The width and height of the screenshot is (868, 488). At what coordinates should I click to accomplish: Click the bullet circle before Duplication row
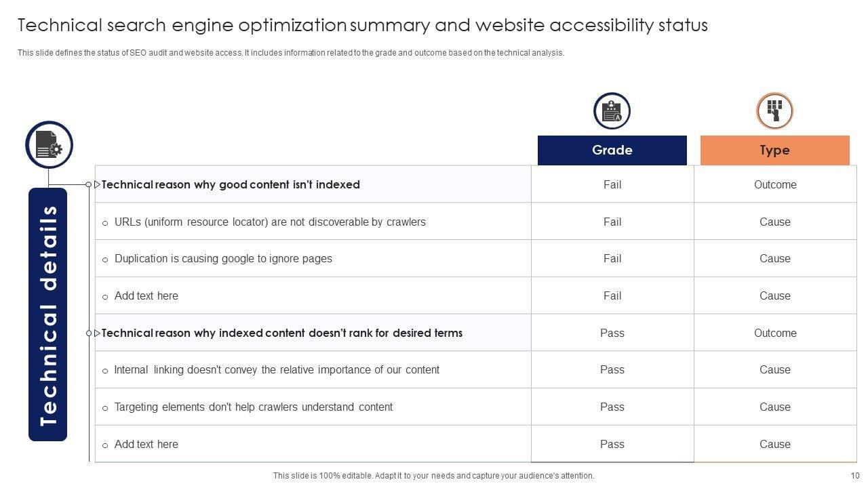tap(105, 260)
